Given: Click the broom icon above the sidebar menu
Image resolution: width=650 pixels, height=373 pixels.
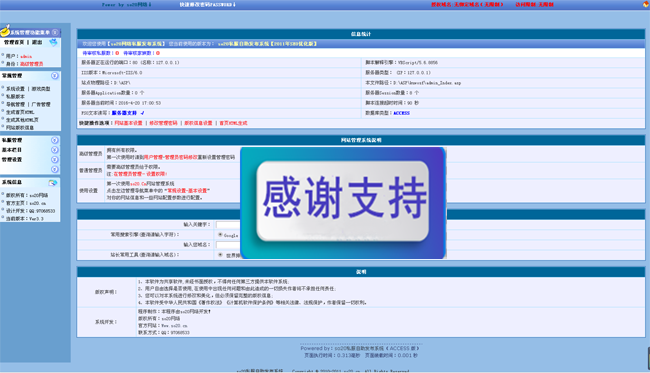Looking at the screenshot, I should coord(5,30).
